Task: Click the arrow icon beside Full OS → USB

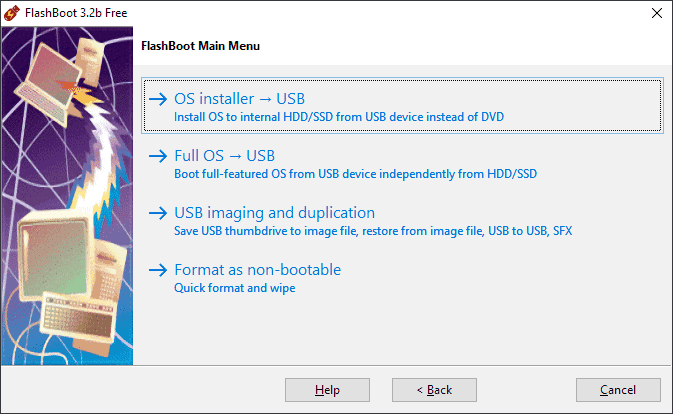Action: [x=158, y=156]
